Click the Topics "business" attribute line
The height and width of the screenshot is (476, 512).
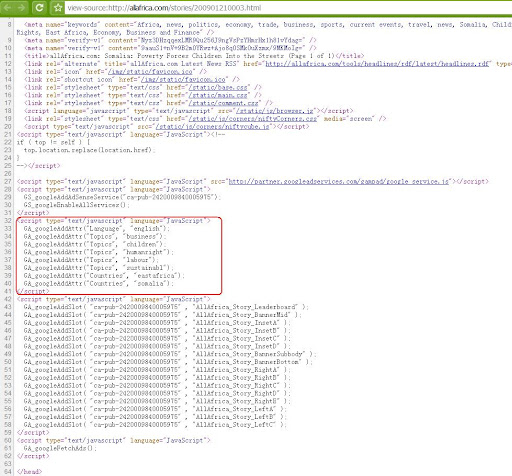(95, 236)
